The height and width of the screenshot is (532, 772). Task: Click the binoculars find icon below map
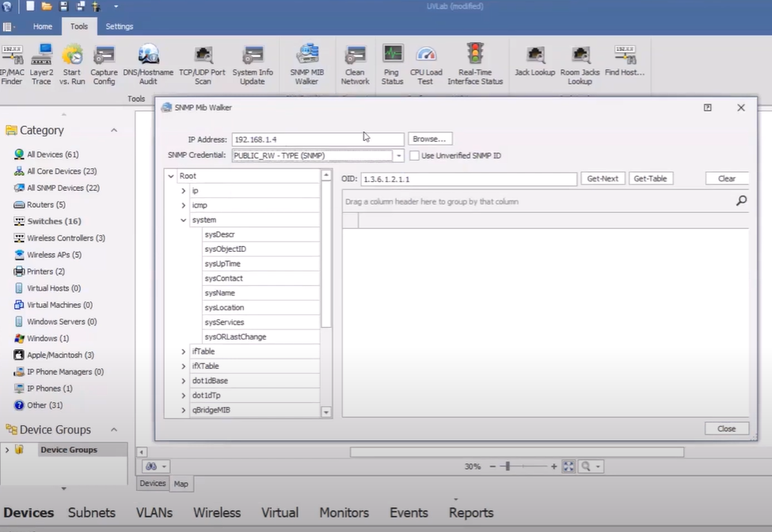(x=151, y=466)
